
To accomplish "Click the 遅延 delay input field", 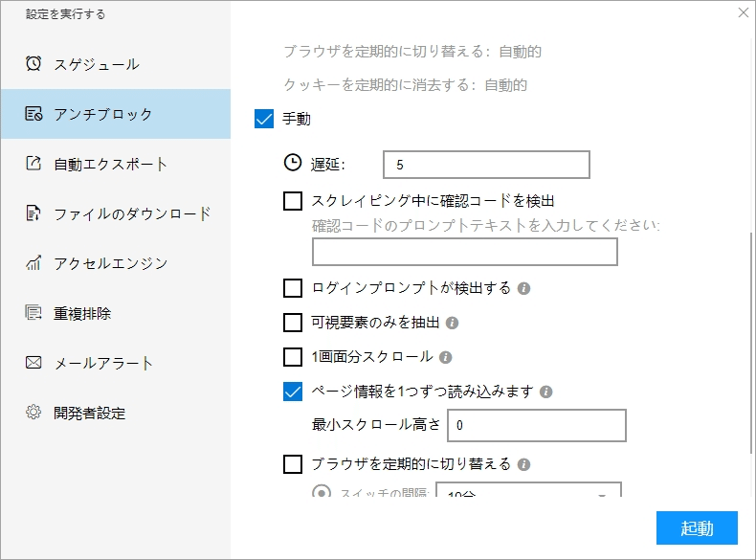I will click(x=485, y=165).
